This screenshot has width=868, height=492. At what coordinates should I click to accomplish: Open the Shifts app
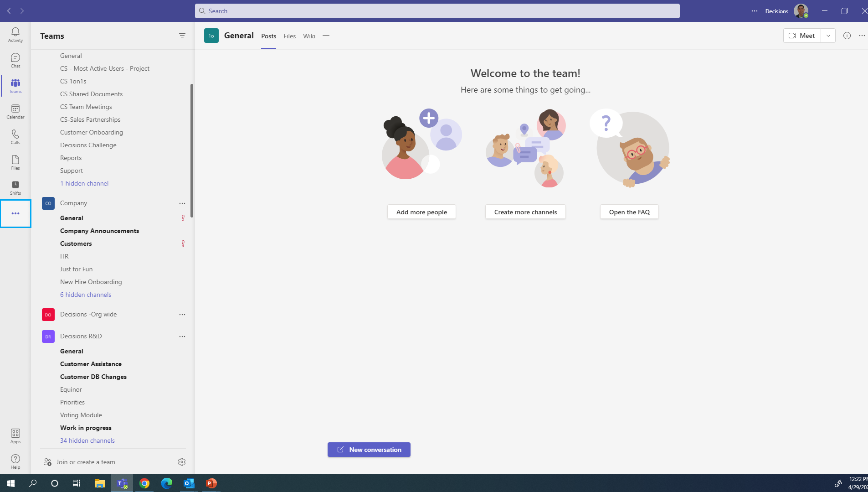(x=15, y=187)
